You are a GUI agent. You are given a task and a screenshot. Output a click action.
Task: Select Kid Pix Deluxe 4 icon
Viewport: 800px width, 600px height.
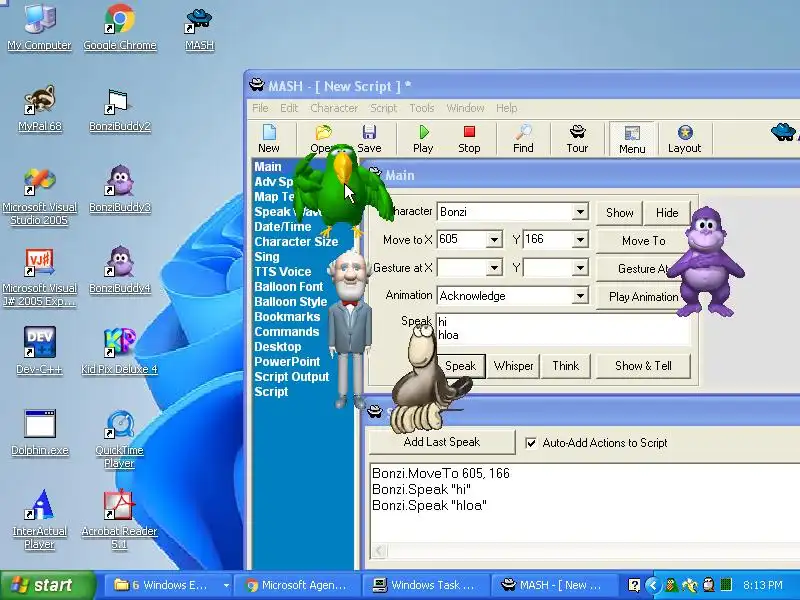click(x=120, y=351)
